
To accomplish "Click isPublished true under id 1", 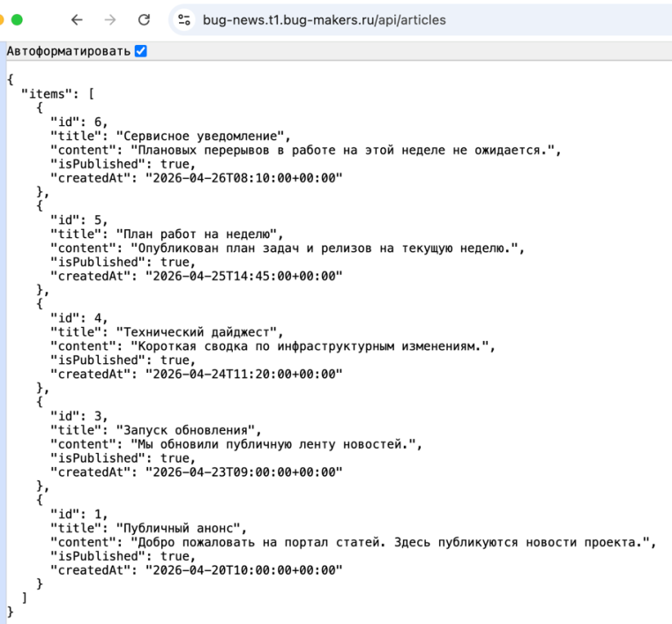I will pos(123,556).
